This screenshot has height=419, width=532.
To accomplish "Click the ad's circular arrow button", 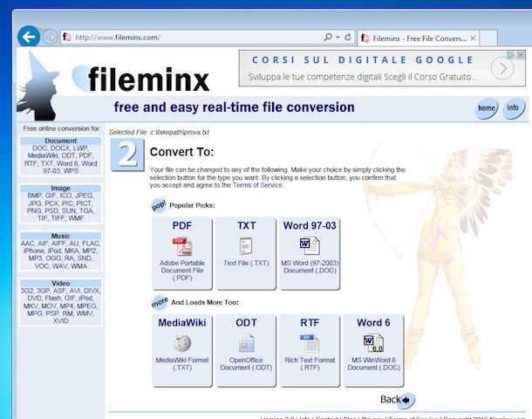I will 503,68.
